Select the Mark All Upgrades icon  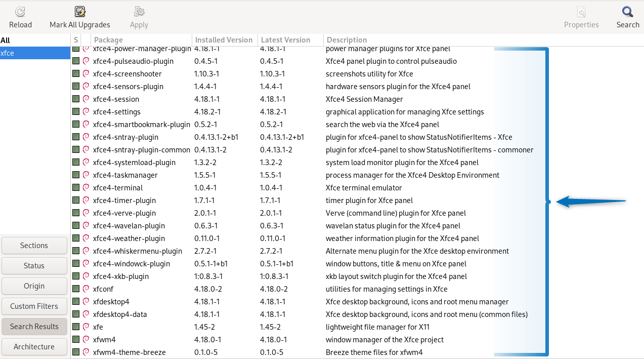pos(79,11)
